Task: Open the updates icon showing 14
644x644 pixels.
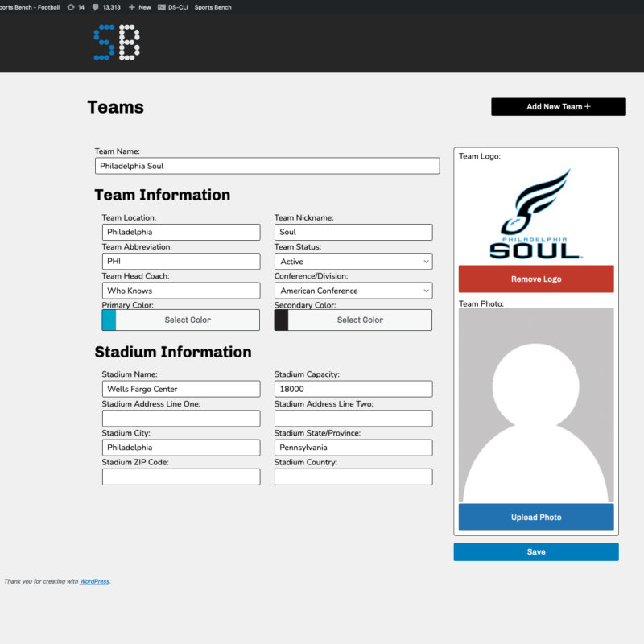Action: tap(76, 7)
